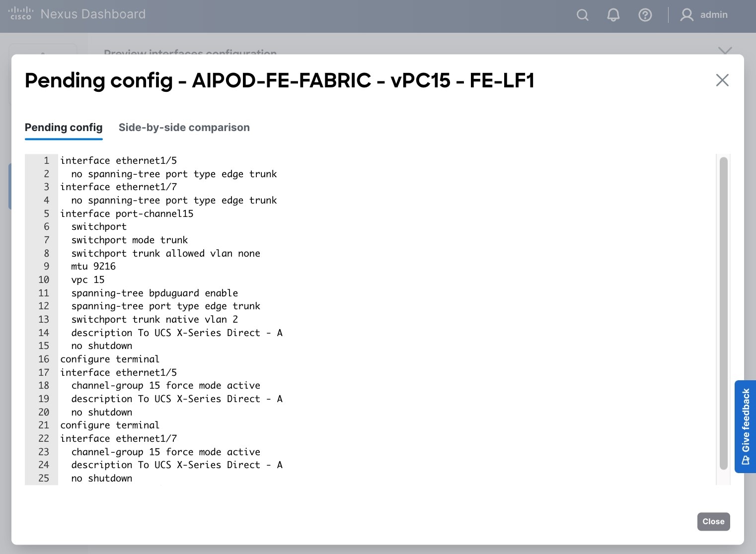The width and height of the screenshot is (756, 554).
Task: Click line 18 'channel-group 15 force mode active'
Action: coord(166,386)
